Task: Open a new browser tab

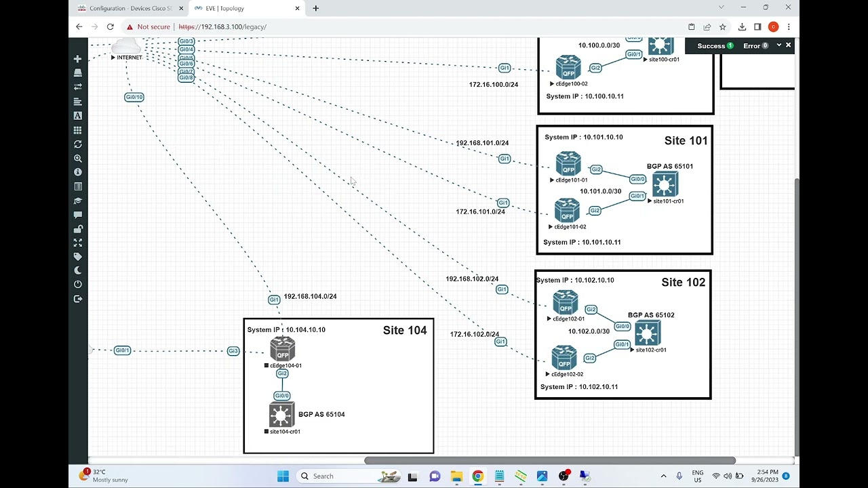Action: click(x=316, y=8)
